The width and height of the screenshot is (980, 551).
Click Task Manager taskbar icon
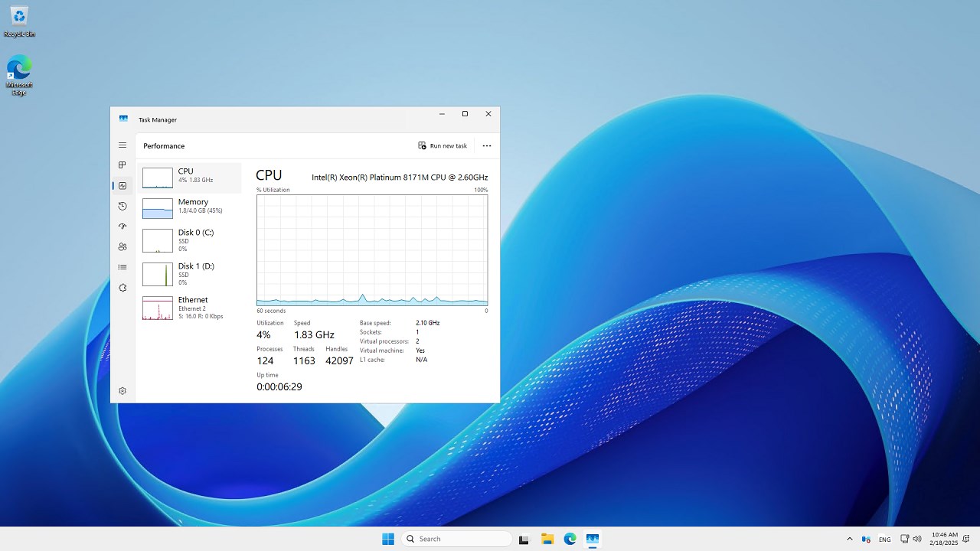[593, 539]
